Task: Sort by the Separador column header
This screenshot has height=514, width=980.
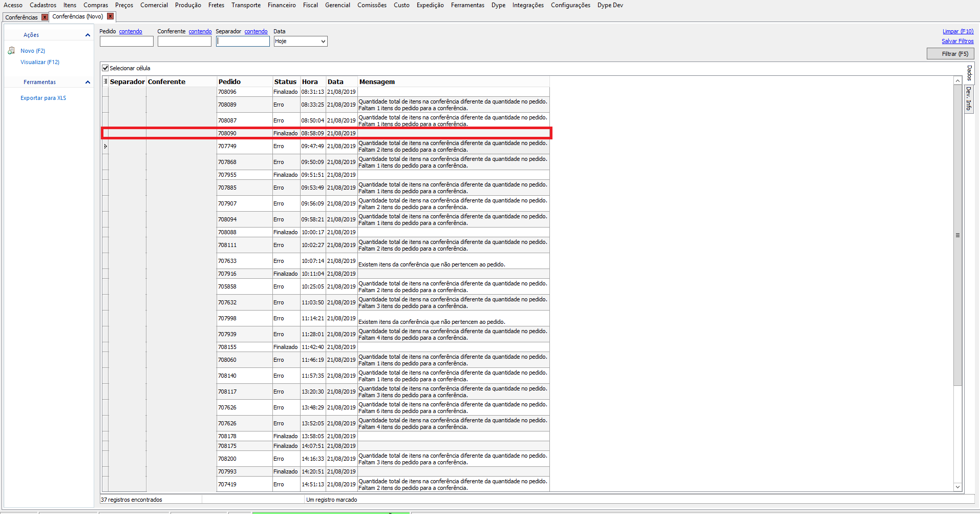Action: tap(127, 81)
